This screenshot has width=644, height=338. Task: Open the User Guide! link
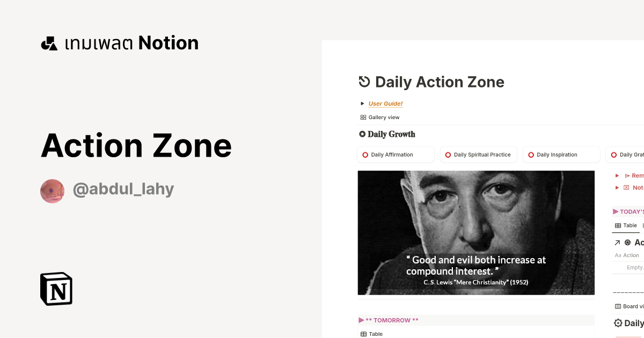point(385,103)
